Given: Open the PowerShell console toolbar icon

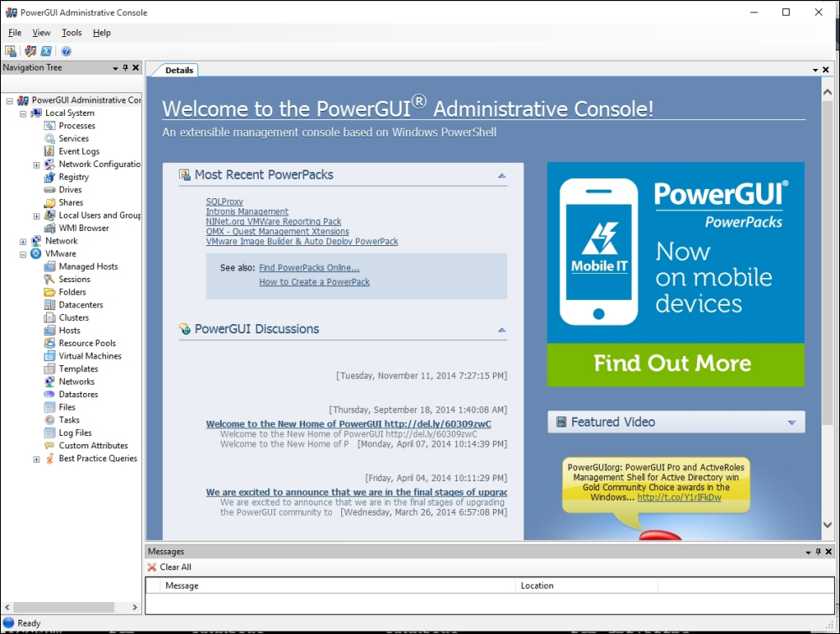Looking at the screenshot, I should (x=46, y=51).
